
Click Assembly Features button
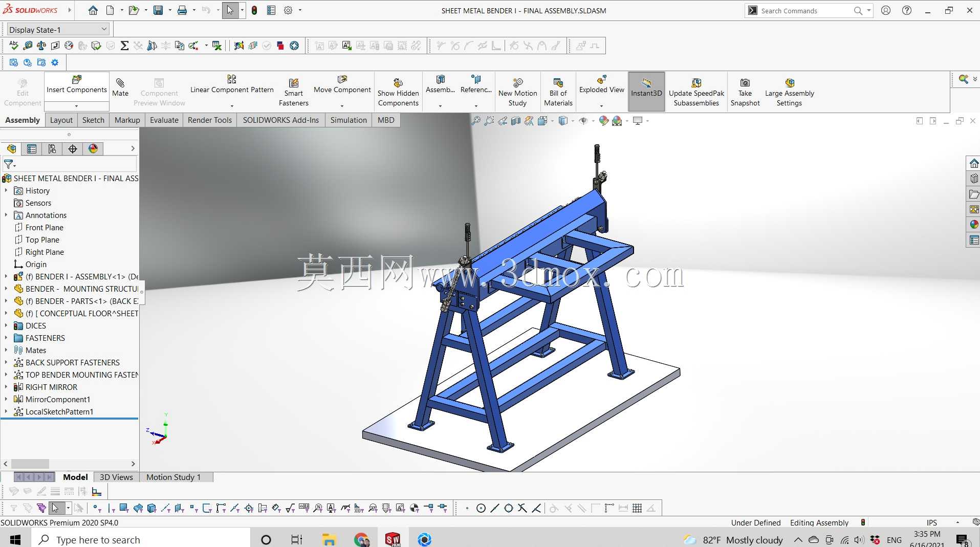point(440,85)
